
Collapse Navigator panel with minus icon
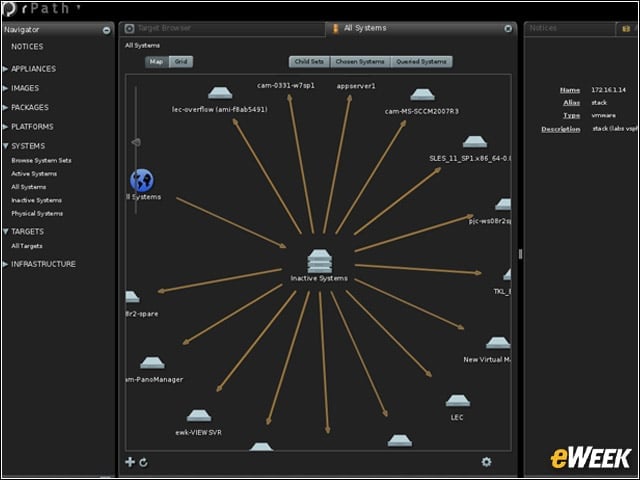click(x=106, y=30)
